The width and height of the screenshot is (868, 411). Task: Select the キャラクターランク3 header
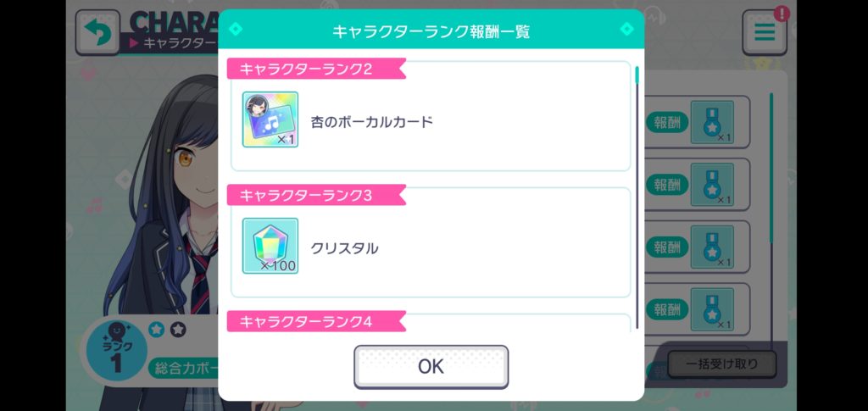pos(317,195)
